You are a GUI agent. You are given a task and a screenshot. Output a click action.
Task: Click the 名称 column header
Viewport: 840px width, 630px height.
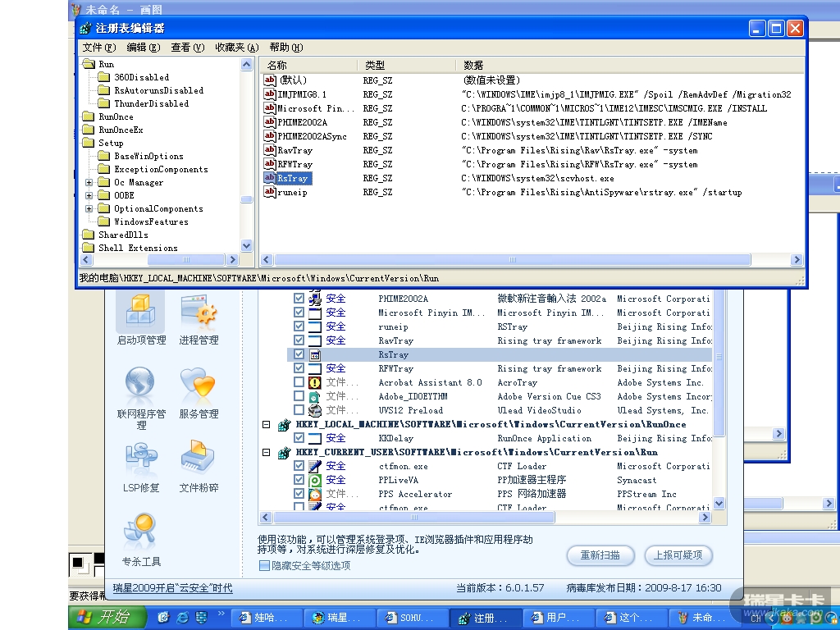[x=308, y=65]
